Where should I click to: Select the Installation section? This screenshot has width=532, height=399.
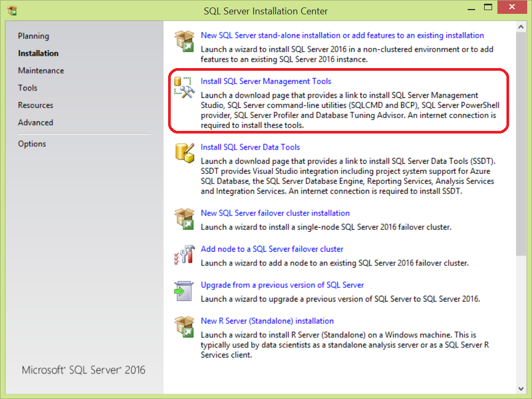pyautogui.click(x=38, y=53)
